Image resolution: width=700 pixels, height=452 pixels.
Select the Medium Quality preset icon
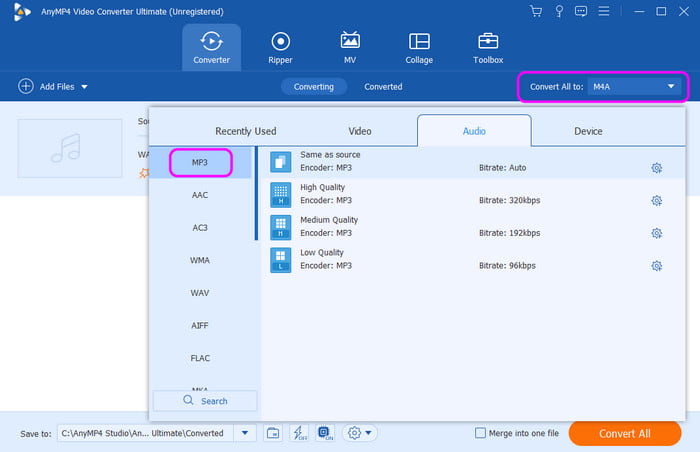point(280,227)
